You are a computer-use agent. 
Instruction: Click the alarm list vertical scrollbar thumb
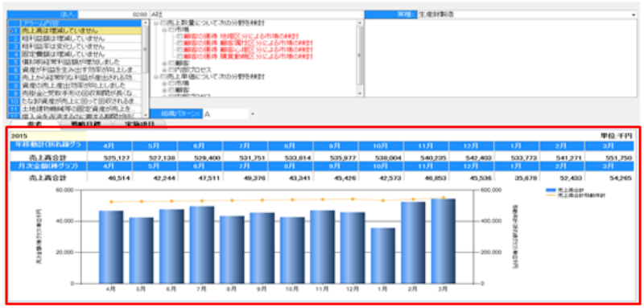point(146,50)
